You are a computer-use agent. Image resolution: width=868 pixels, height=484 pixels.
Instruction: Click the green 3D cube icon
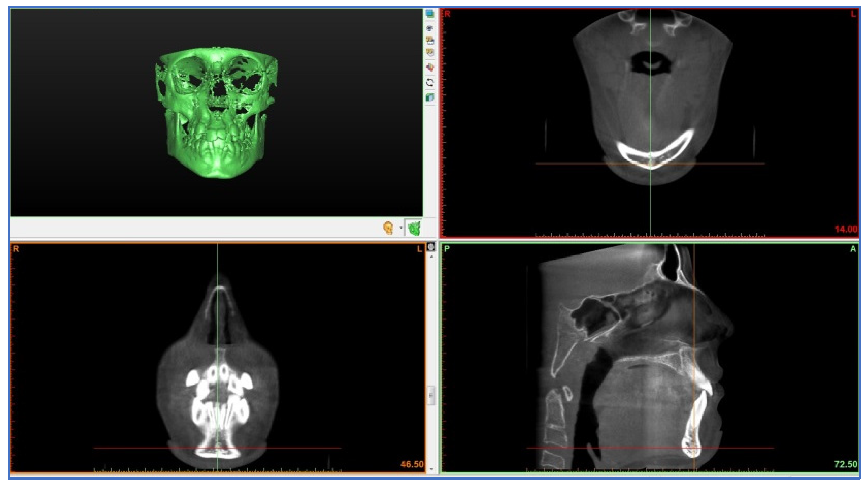(x=430, y=98)
